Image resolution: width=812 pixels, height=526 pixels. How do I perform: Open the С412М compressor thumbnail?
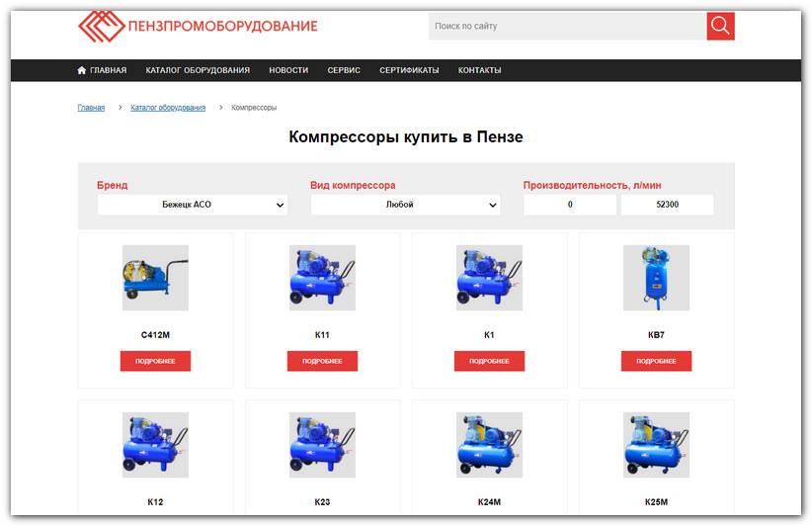tap(155, 278)
